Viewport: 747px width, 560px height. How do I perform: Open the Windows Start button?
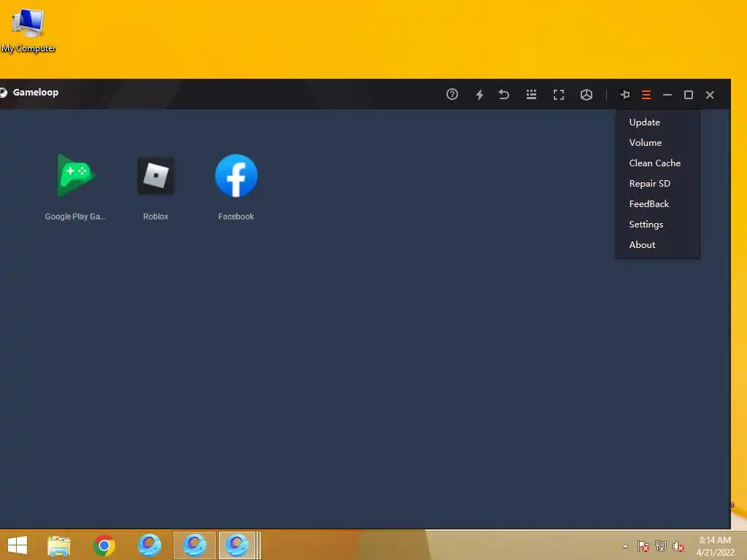point(18,545)
